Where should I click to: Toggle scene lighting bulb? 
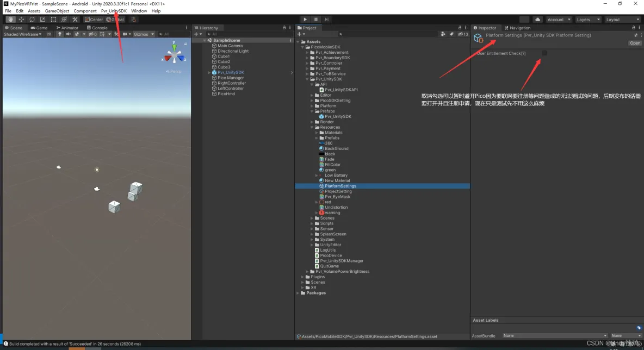pyautogui.click(x=59, y=34)
